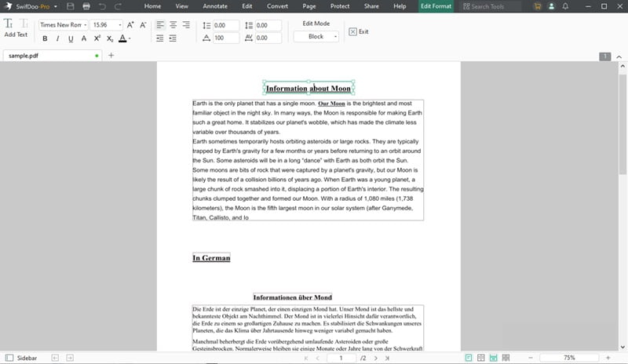Apply superscript formatting
This screenshot has width=628, height=364.
(97, 38)
